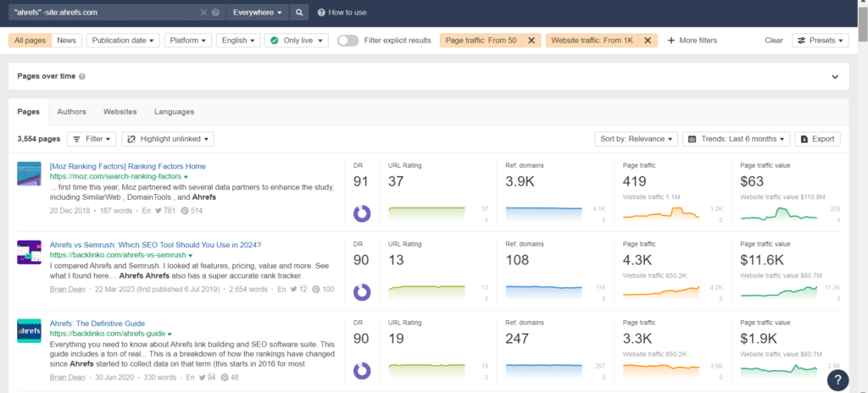Screen dimensions: 868x393
Task: Select the All pages filter
Action: (x=31, y=41)
